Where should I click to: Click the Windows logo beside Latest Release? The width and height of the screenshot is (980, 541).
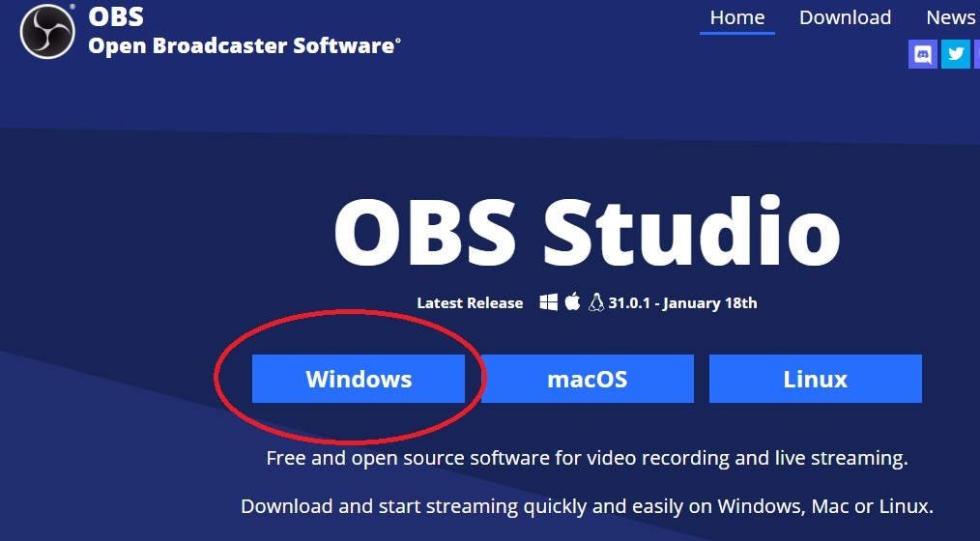tap(549, 303)
